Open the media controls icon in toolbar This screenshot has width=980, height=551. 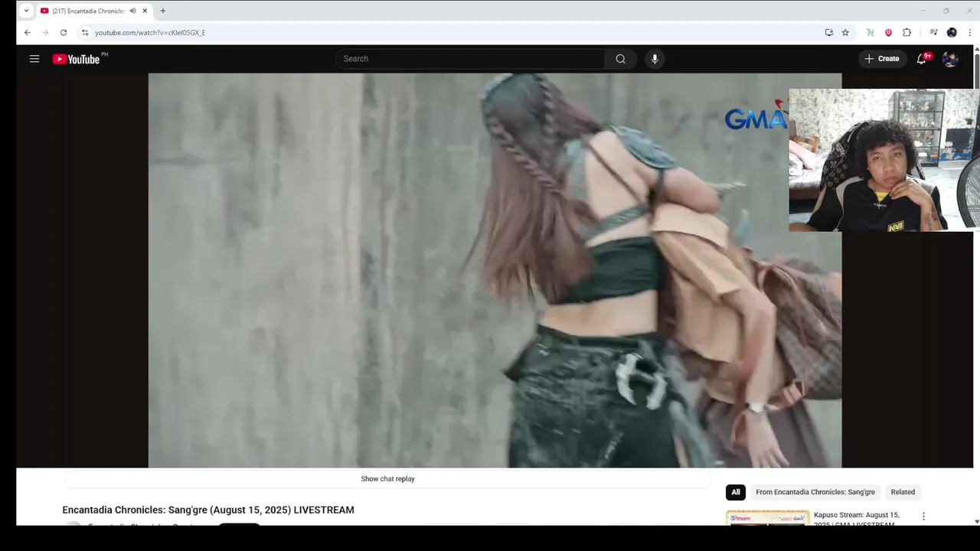tap(933, 33)
